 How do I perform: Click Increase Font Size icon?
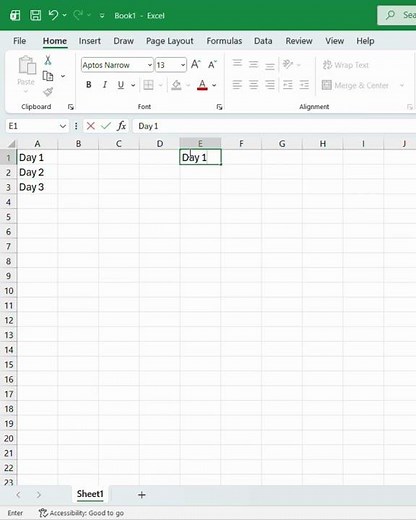coord(196,64)
